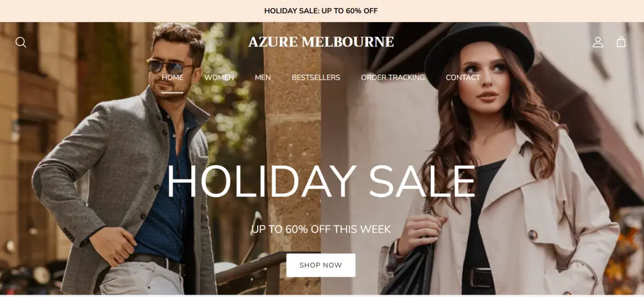View the shopping bag cart icon
The image size is (644, 297).
pyautogui.click(x=621, y=41)
